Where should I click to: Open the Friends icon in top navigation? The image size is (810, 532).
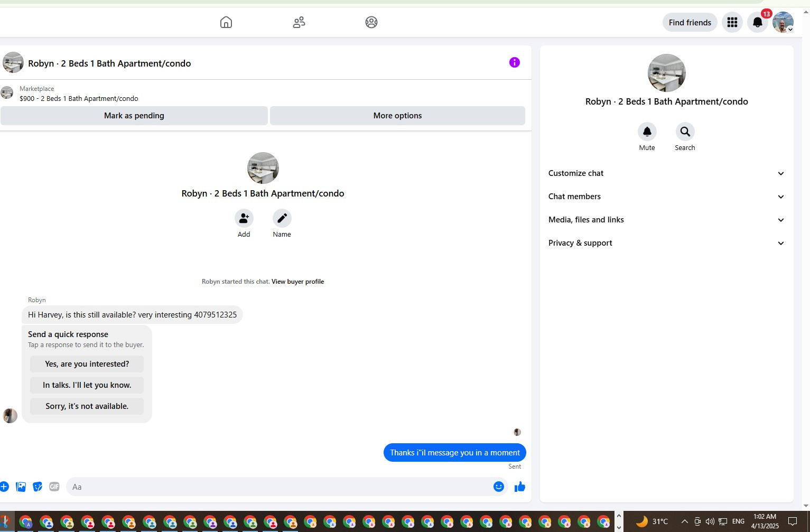point(299,22)
